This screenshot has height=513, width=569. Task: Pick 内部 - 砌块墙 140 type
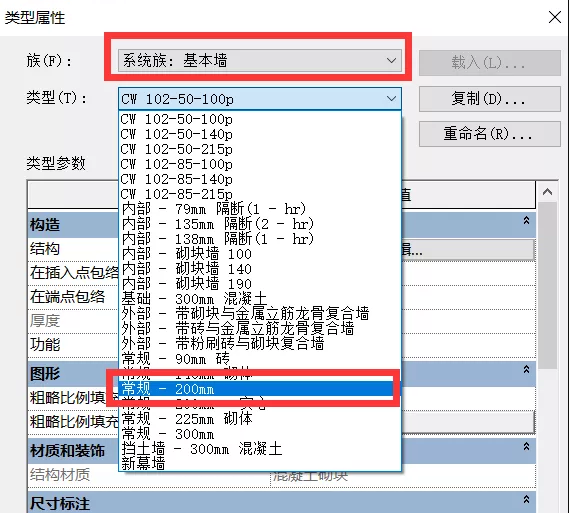tap(260, 269)
